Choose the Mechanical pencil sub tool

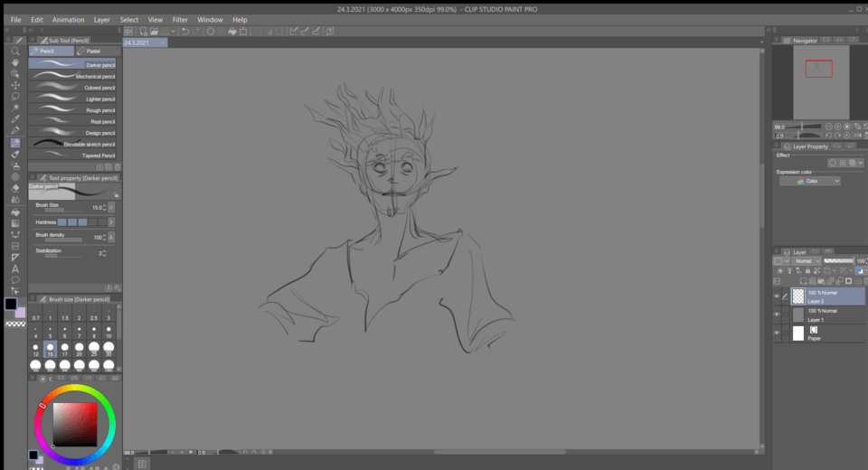(x=72, y=76)
